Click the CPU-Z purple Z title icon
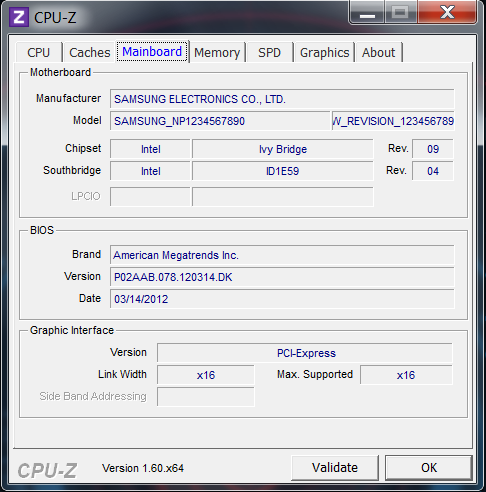Screen dimensions: 486x492 tap(19, 17)
